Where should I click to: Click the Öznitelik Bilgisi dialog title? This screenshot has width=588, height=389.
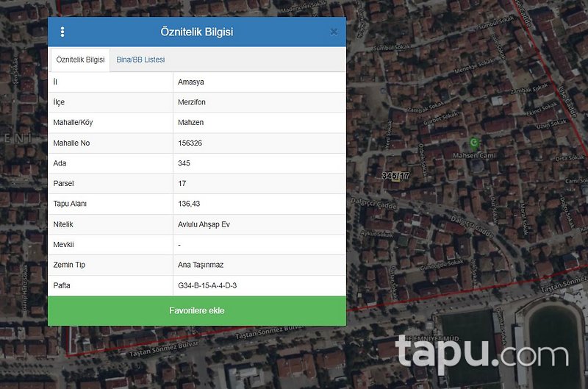click(197, 32)
